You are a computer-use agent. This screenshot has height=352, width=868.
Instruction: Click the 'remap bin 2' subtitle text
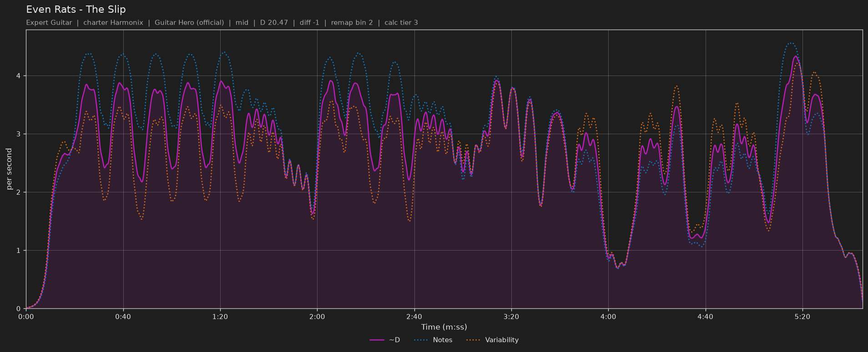coord(352,22)
